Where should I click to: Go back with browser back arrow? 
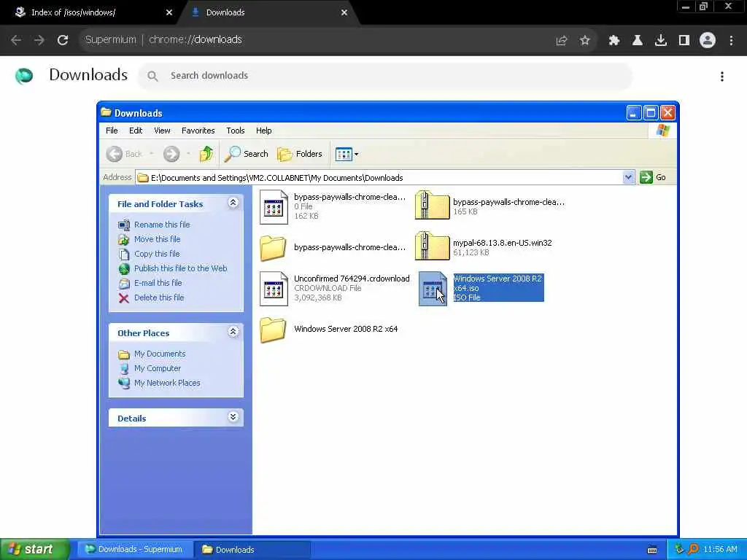point(16,40)
